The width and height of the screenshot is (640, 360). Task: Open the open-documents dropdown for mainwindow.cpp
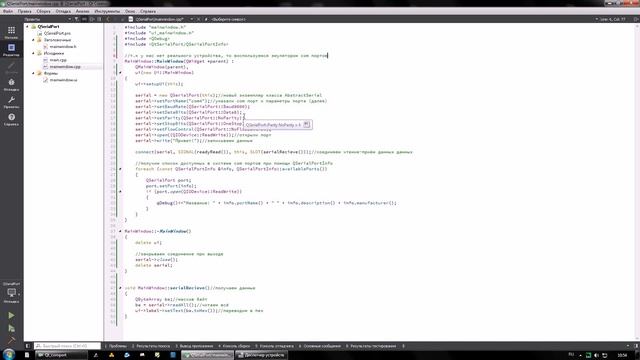click(191, 19)
